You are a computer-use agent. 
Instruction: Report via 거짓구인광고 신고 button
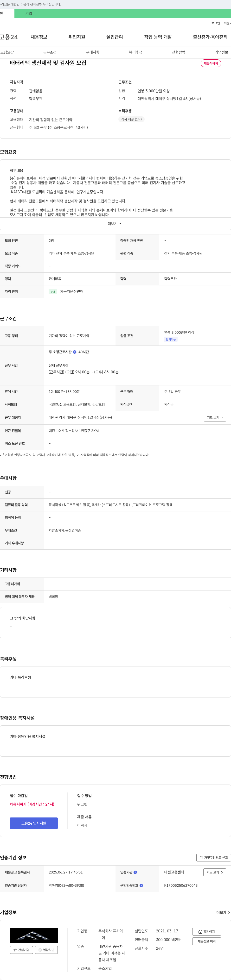point(213,857)
